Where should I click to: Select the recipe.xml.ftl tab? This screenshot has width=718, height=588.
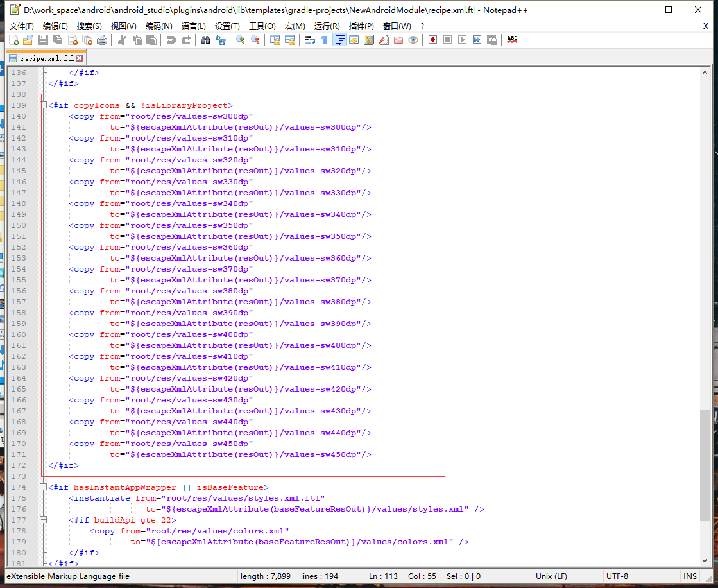pyautogui.click(x=46, y=58)
